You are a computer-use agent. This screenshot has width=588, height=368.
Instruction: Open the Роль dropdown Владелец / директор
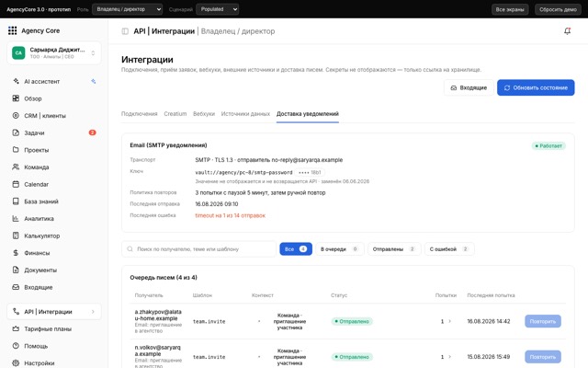coord(128,9)
